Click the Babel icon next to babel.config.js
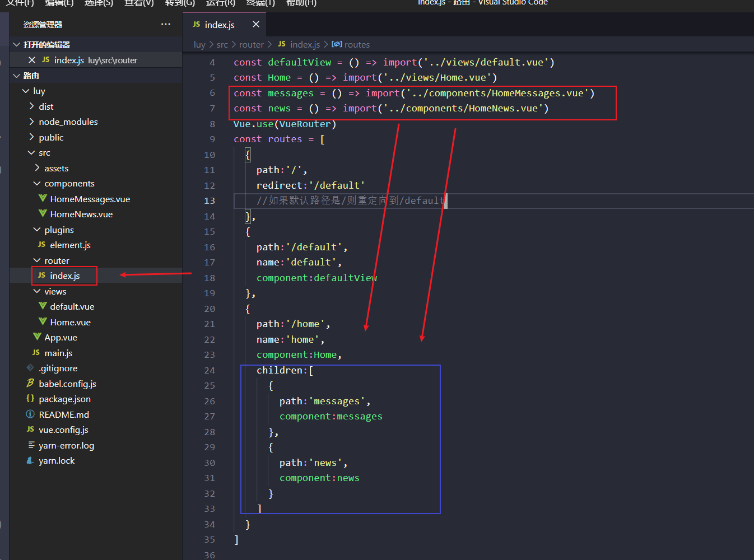Image resolution: width=754 pixels, height=560 pixels. 30,384
